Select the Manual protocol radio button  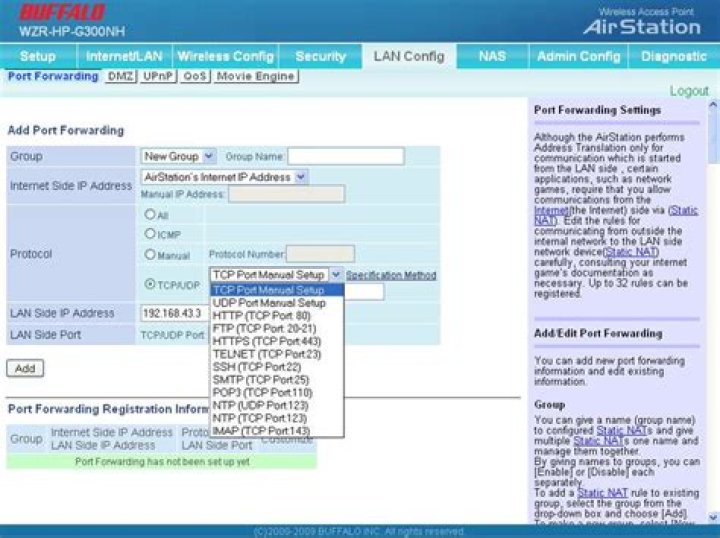(150, 254)
